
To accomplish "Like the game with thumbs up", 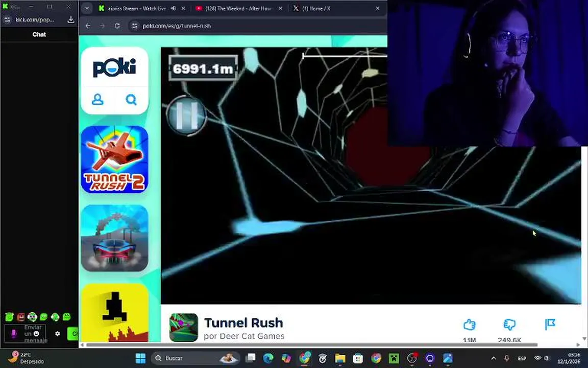I will tap(469, 325).
